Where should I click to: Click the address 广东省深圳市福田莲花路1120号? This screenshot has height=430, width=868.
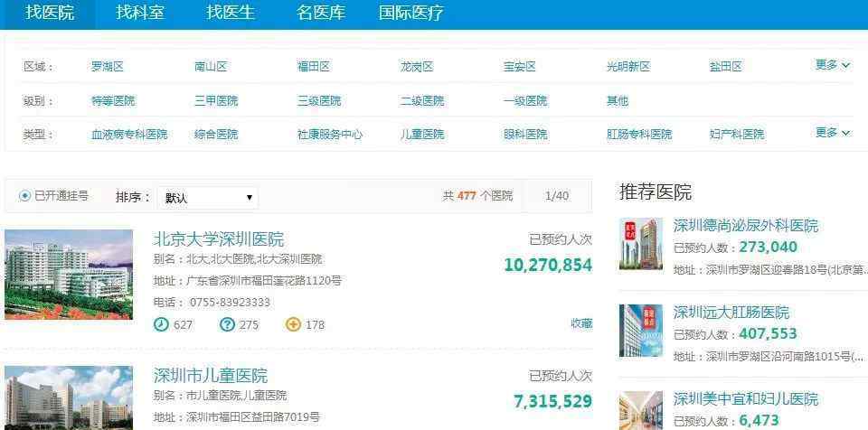click(264, 281)
